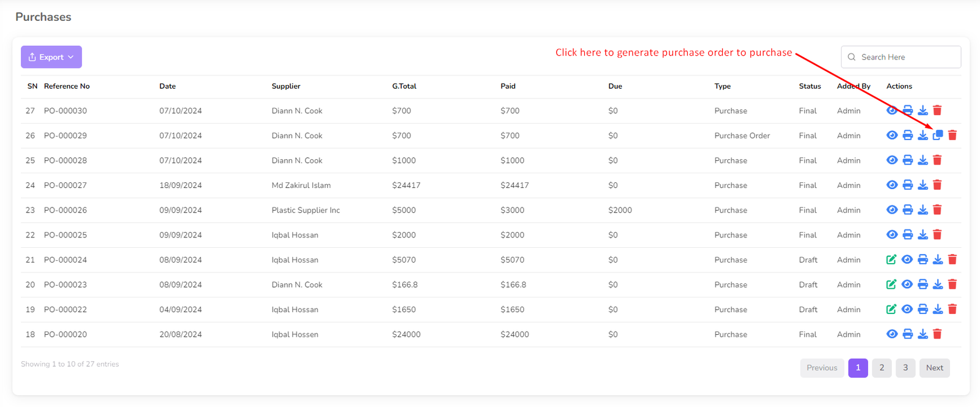Sort table by Reference No column
980x407 pixels.
67,86
